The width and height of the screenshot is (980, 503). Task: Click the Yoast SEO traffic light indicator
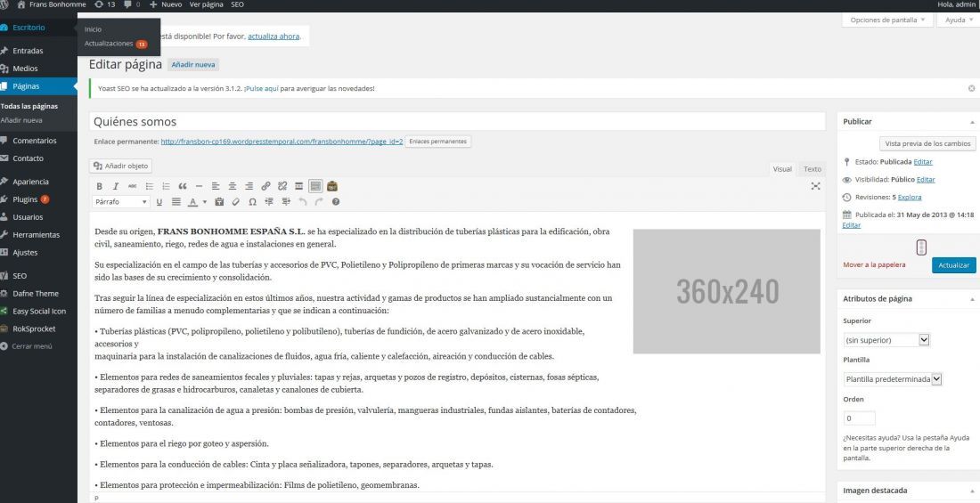point(921,247)
